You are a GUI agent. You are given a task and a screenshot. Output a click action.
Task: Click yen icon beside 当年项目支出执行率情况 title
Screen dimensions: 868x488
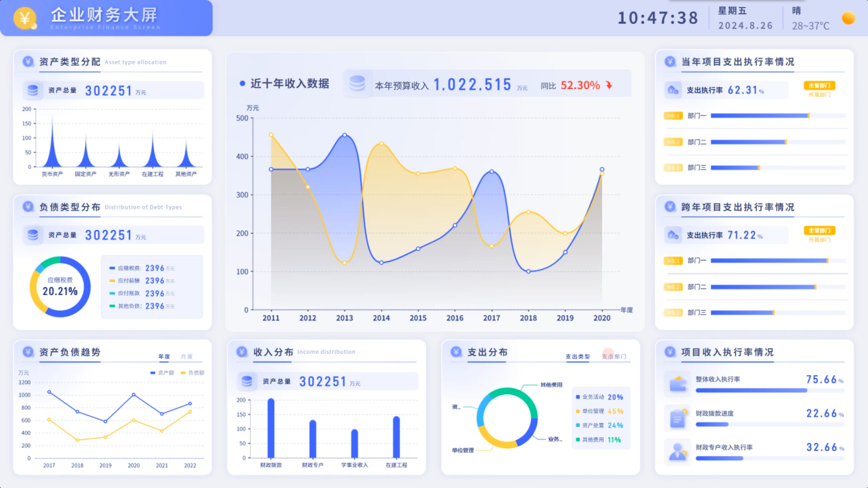tap(670, 62)
